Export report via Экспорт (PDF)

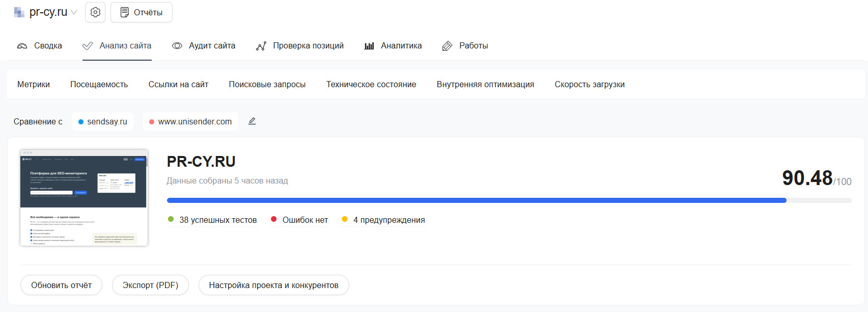point(150,285)
